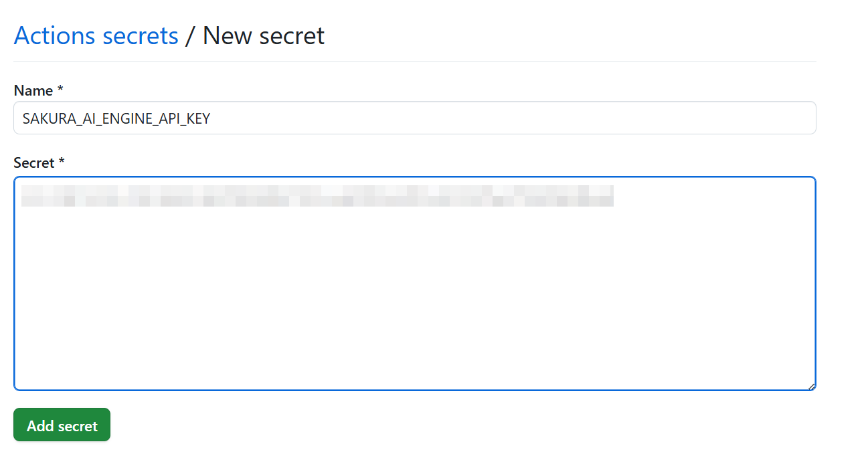Place cursor after SAKURA_AI_ENGINE_API_KEY text

214,118
